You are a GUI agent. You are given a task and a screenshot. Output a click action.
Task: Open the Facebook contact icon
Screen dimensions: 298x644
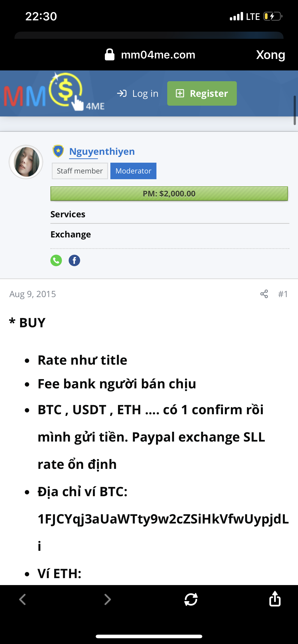(x=74, y=260)
